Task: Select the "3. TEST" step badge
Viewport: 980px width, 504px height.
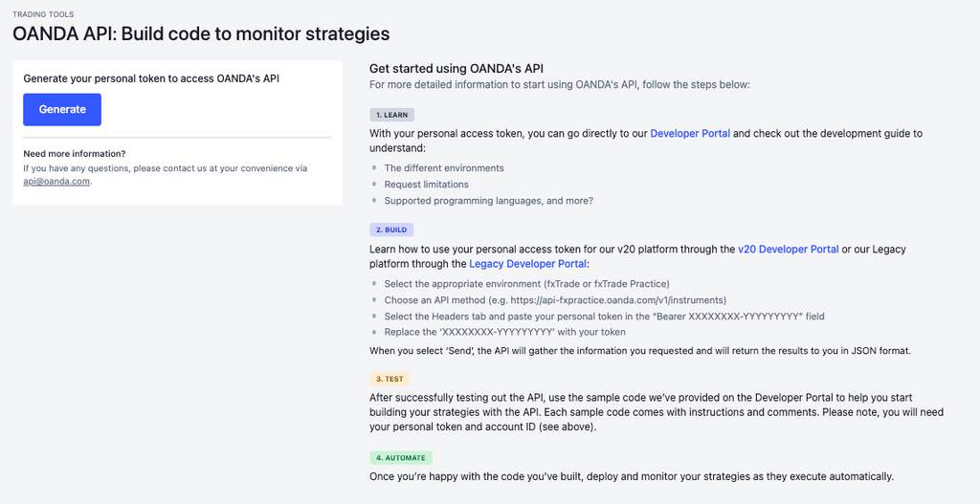Action: [x=390, y=378]
